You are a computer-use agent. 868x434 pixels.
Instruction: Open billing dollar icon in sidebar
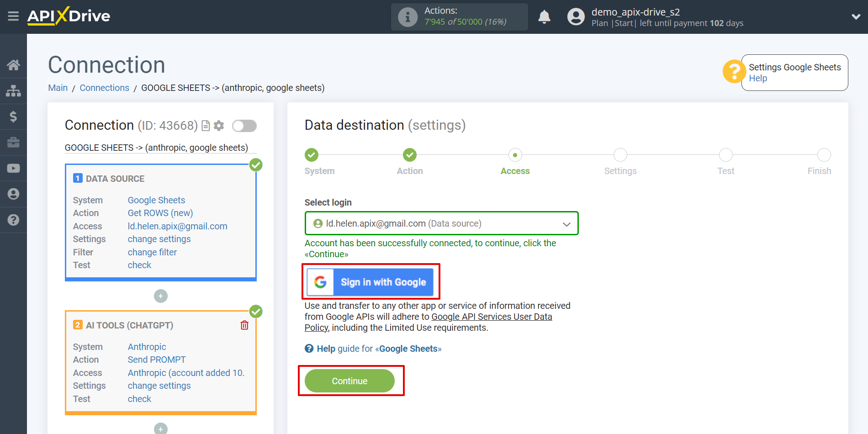pyautogui.click(x=13, y=116)
